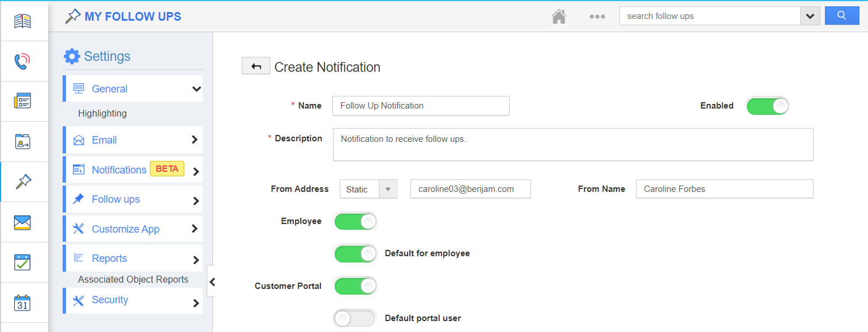Open the From Address Static dropdown
Screen dimensions: 868x332
[369, 189]
